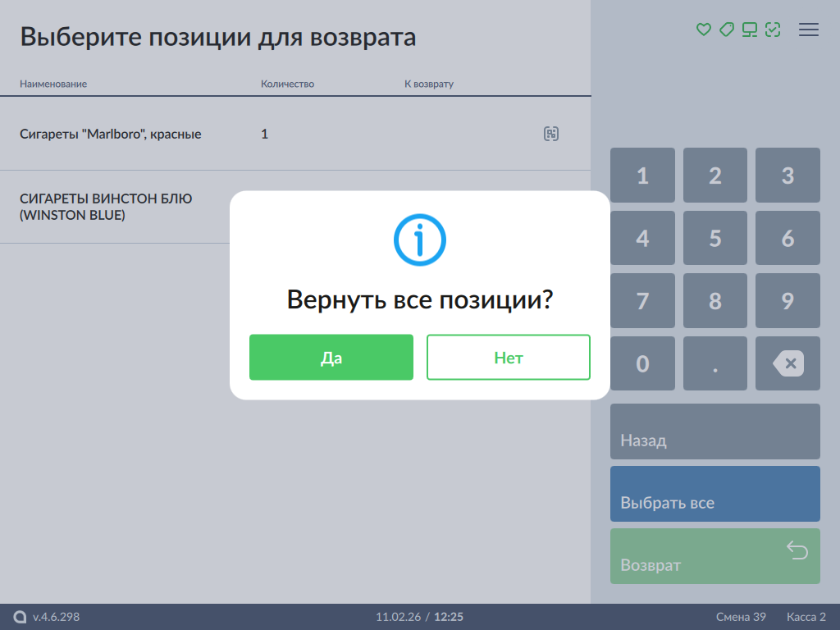Click the green "Возврат" button
Viewport: 840px width, 630px height.
coord(714,556)
